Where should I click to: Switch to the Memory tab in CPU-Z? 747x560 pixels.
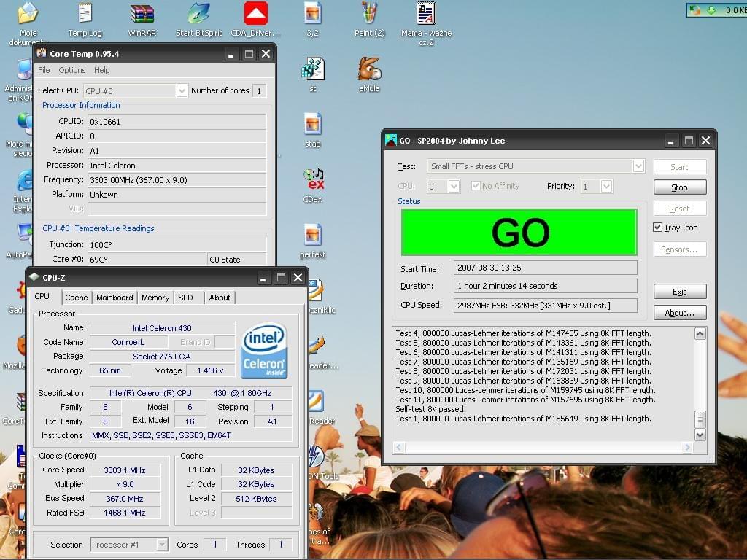(155, 297)
